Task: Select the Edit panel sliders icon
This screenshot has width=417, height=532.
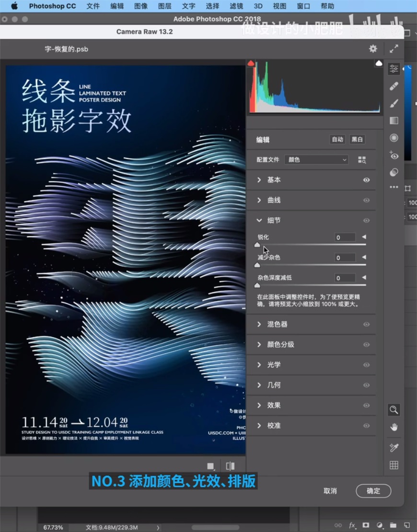Action: (394, 69)
